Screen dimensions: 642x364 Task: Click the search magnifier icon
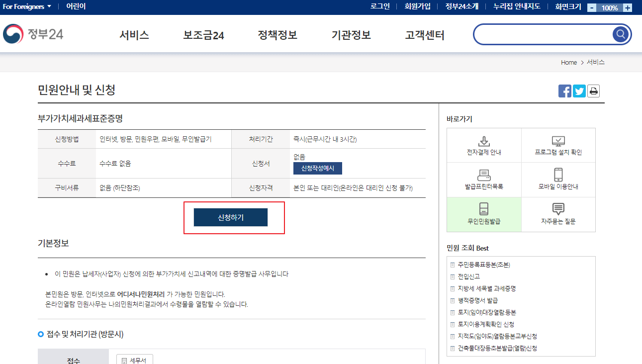[620, 34]
